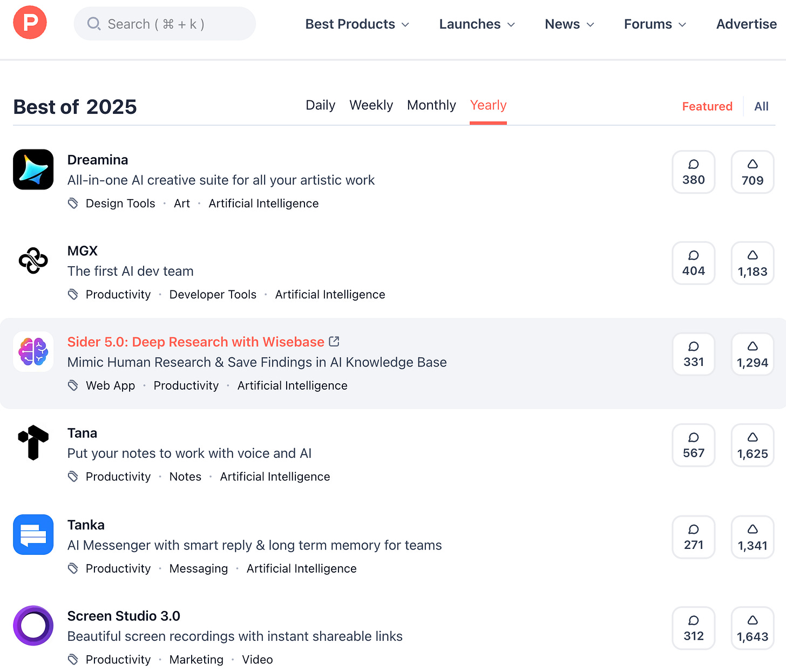Open Screen Studio purple ring logo

point(33,626)
